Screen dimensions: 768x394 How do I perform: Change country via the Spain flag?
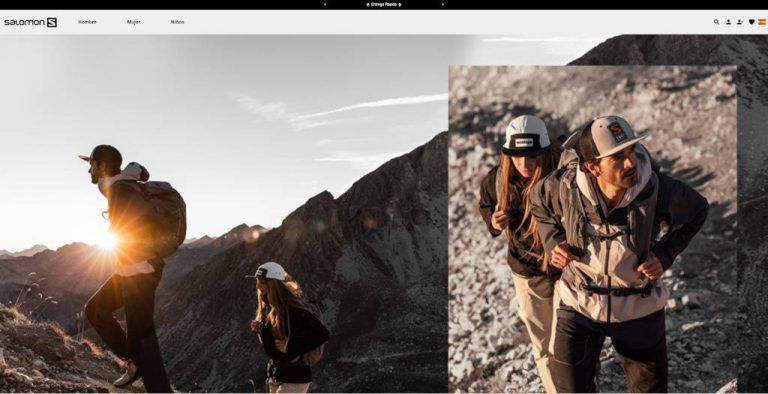pyautogui.click(x=762, y=22)
